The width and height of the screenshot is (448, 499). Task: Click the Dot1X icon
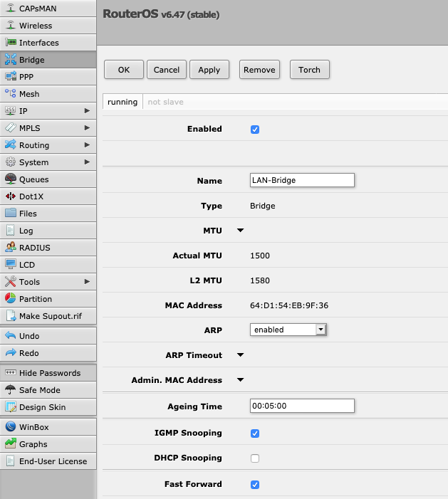coord(11,196)
